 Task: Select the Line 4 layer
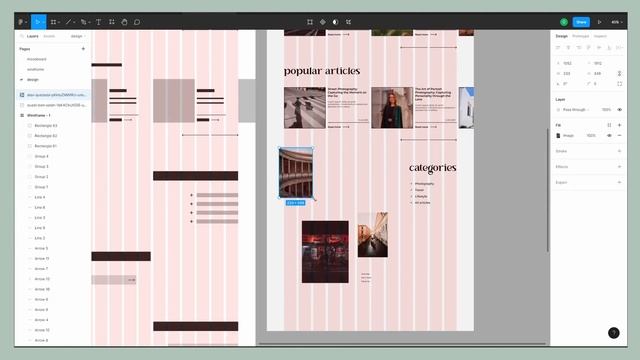(x=40, y=197)
